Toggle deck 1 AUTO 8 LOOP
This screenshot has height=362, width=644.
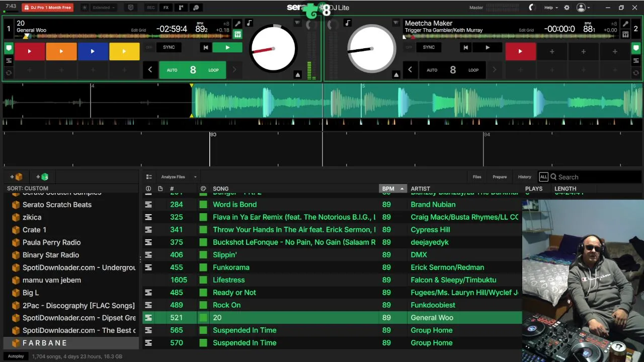tap(193, 70)
